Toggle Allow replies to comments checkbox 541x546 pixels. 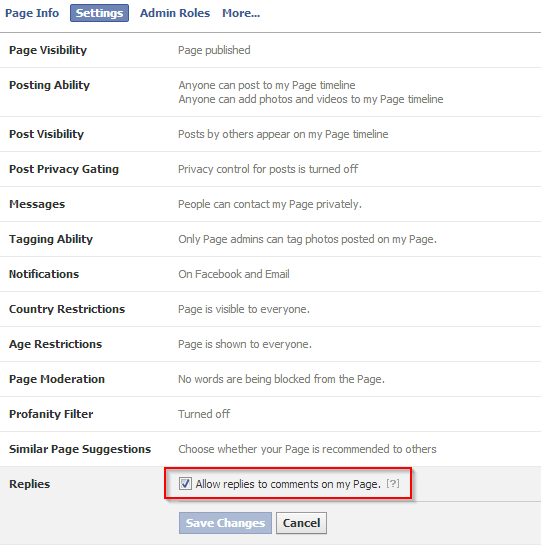[185, 483]
